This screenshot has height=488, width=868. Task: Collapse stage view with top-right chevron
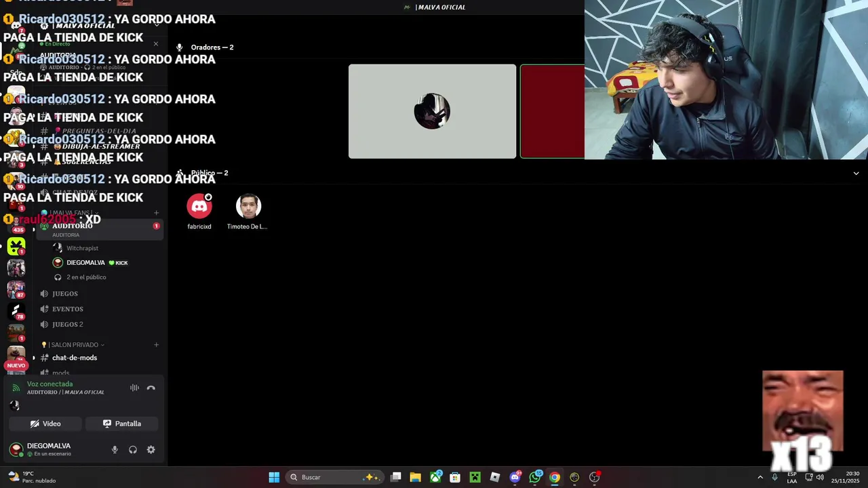point(856,174)
